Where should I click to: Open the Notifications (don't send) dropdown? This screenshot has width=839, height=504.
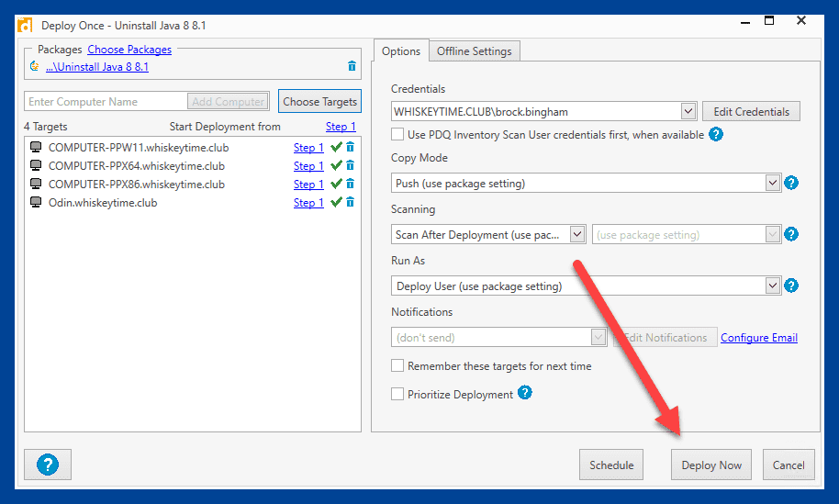pyautogui.click(x=498, y=337)
